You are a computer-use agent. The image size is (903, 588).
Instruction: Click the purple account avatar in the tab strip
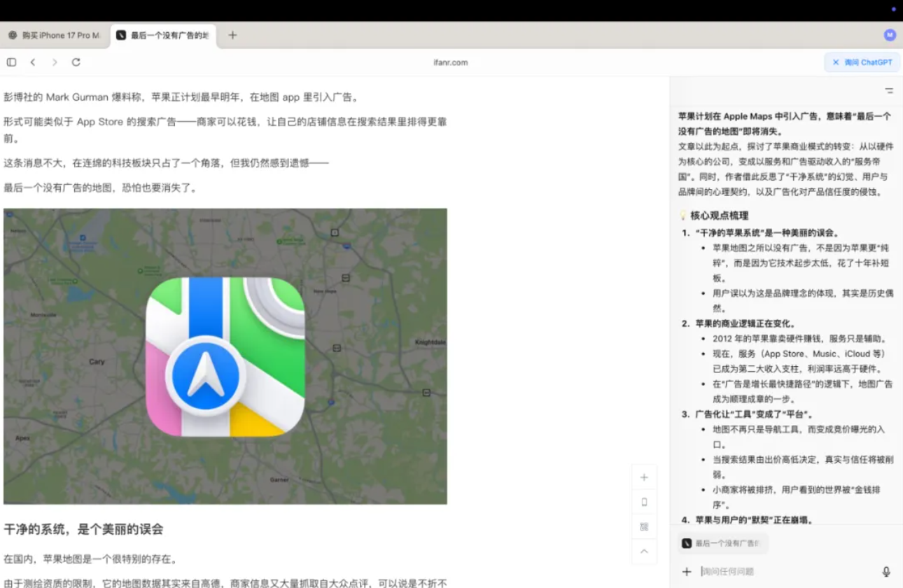tap(890, 34)
